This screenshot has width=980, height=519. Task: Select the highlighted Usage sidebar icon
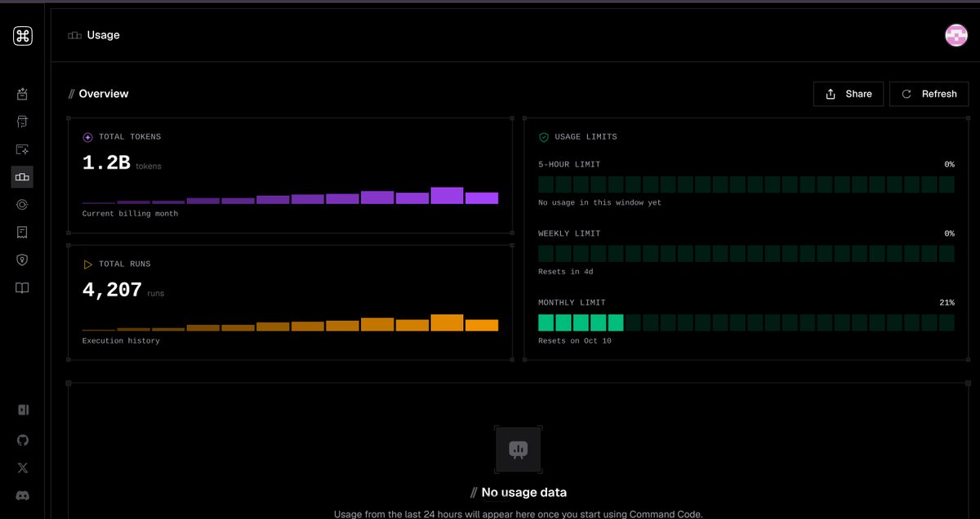click(23, 177)
